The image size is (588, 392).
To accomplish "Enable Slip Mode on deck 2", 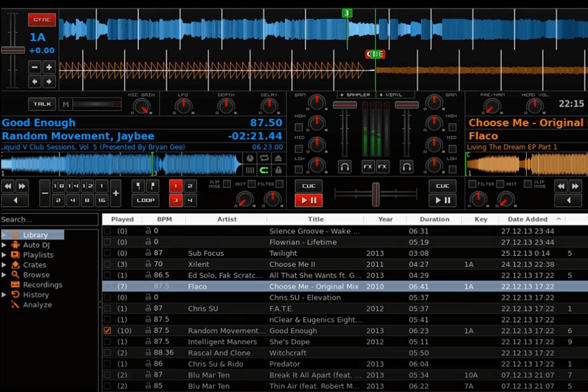I will 527,184.
